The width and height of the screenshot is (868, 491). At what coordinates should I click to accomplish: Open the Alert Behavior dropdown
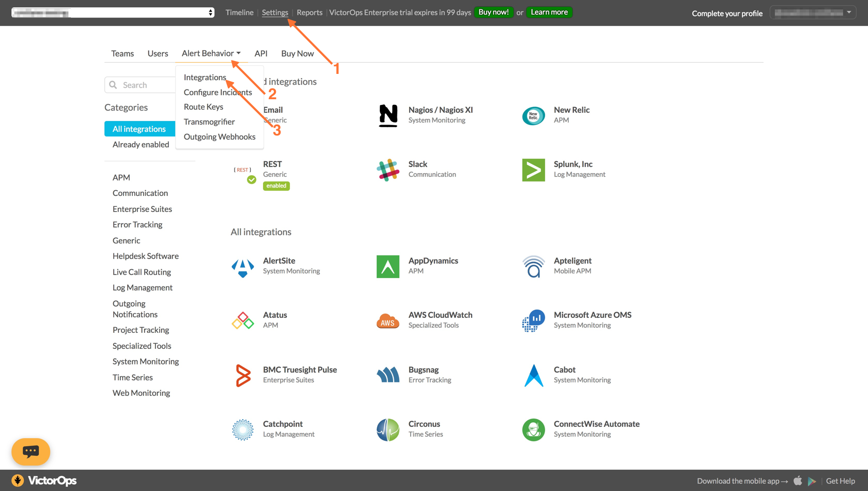click(211, 53)
